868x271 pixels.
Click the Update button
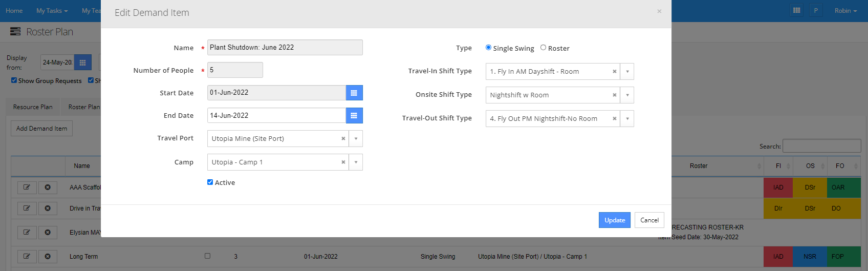[x=615, y=220]
